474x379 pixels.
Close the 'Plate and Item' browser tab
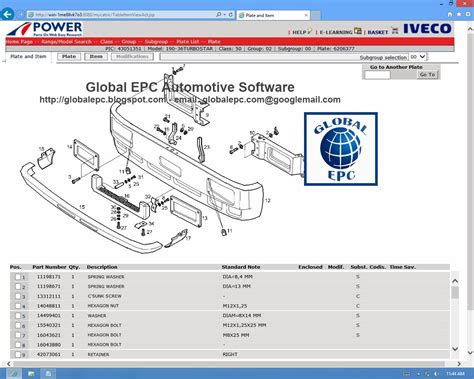pos(306,15)
